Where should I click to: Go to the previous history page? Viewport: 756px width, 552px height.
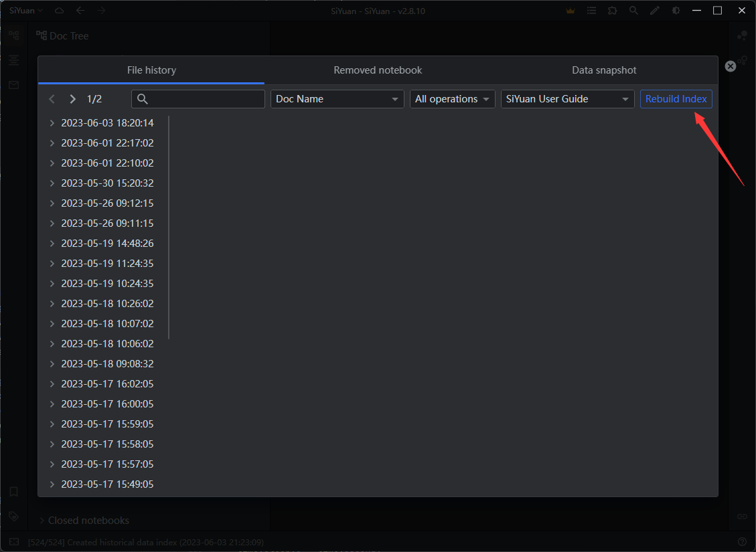pyautogui.click(x=52, y=99)
